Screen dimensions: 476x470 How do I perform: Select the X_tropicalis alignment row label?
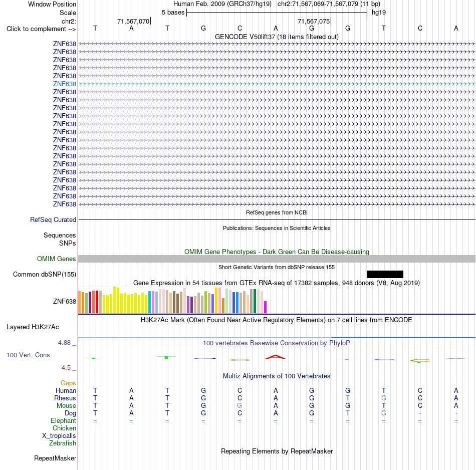tap(59, 436)
